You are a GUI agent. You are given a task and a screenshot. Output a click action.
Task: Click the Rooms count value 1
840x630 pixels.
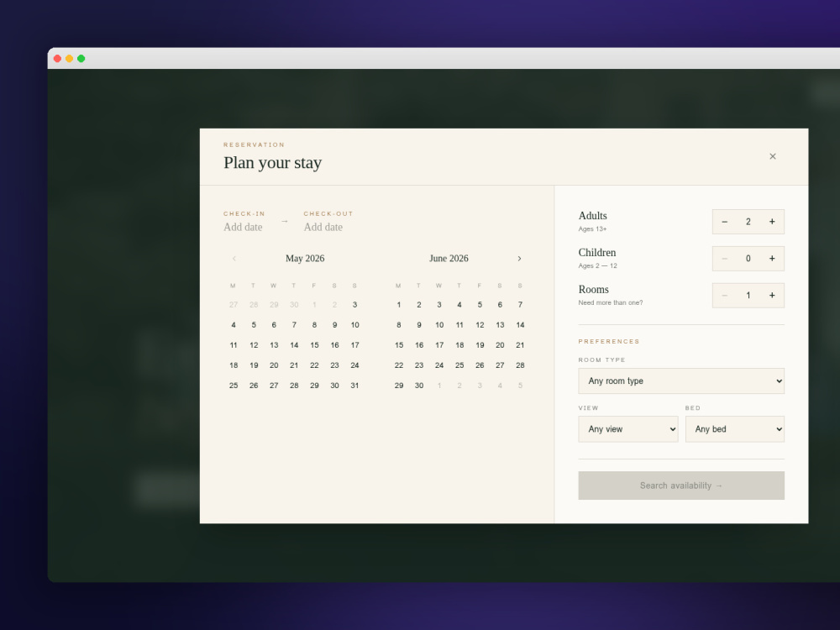[x=748, y=296]
